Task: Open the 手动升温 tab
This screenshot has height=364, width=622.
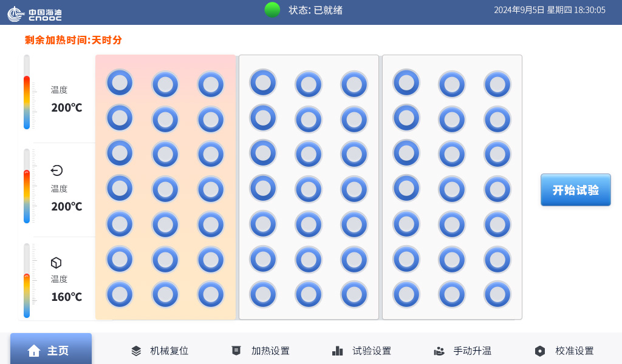Action: (463, 351)
